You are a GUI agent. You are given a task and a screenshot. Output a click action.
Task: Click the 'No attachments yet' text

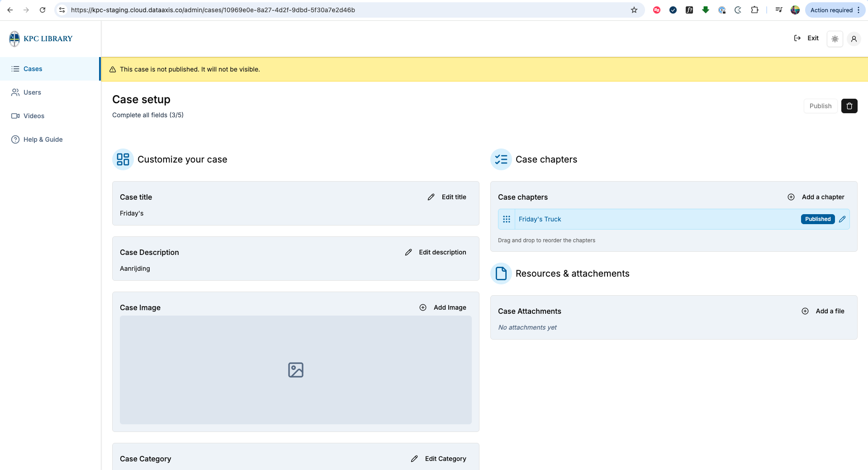coord(527,327)
